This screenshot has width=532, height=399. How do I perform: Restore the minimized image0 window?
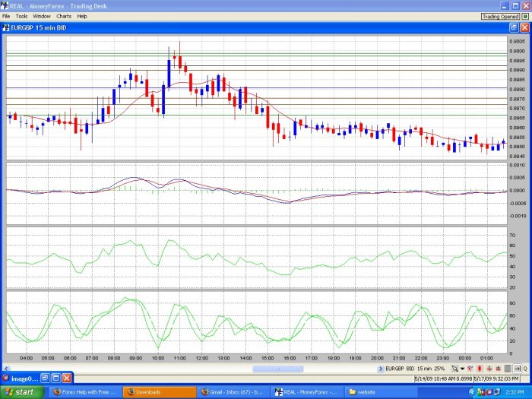46,378
